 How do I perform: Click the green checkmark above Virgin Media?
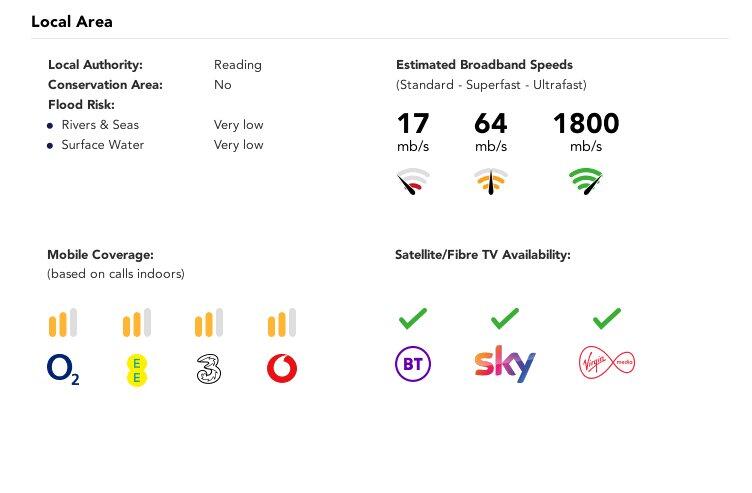[x=607, y=319]
